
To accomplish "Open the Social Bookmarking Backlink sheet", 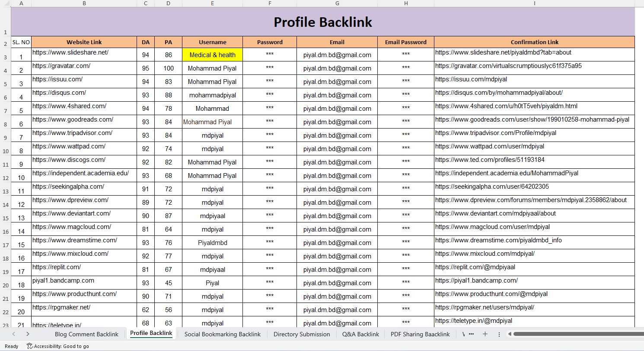I will pyautogui.click(x=222, y=334).
